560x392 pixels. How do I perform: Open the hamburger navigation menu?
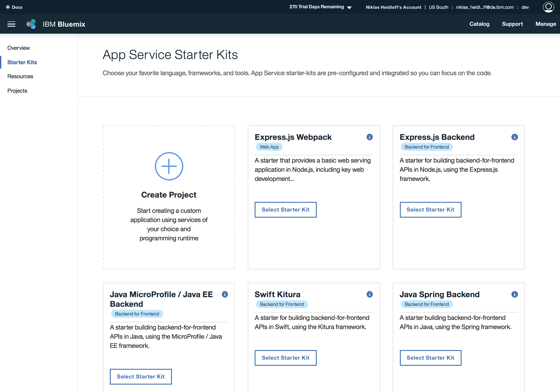click(x=11, y=24)
